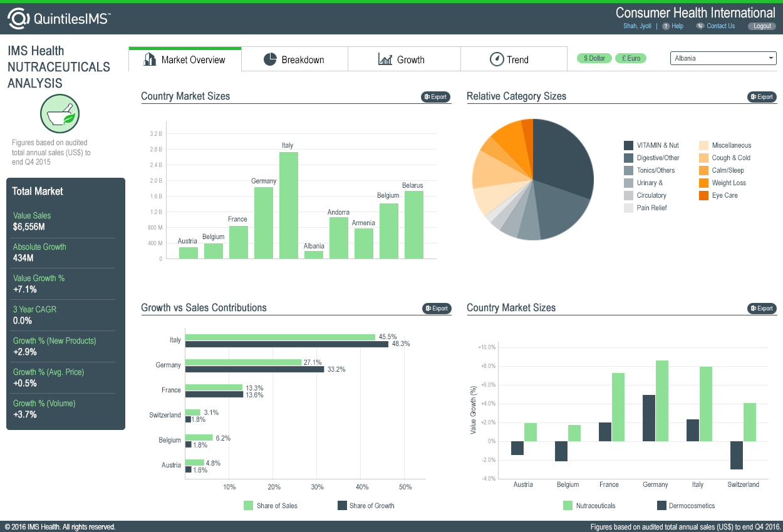Click the Growth % (Volume) value +3.7%
This screenshot has height=532, width=783.
click(25, 415)
